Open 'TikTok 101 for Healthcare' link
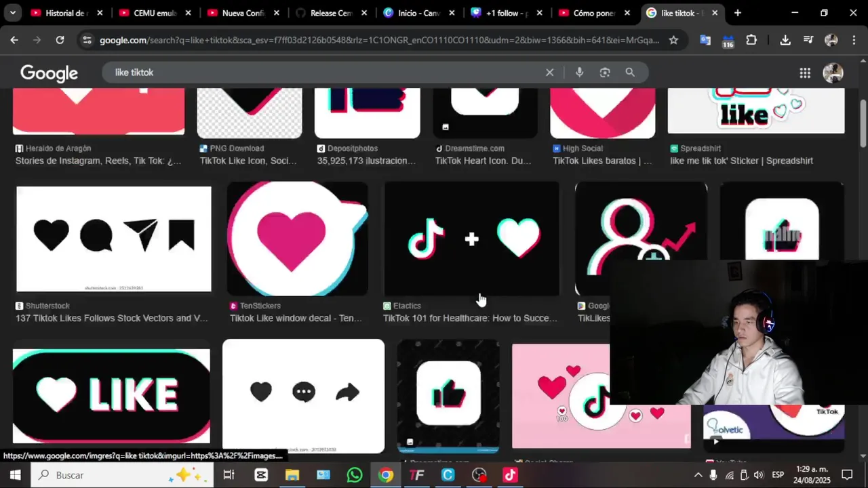 pyautogui.click(x=470, y=318)
